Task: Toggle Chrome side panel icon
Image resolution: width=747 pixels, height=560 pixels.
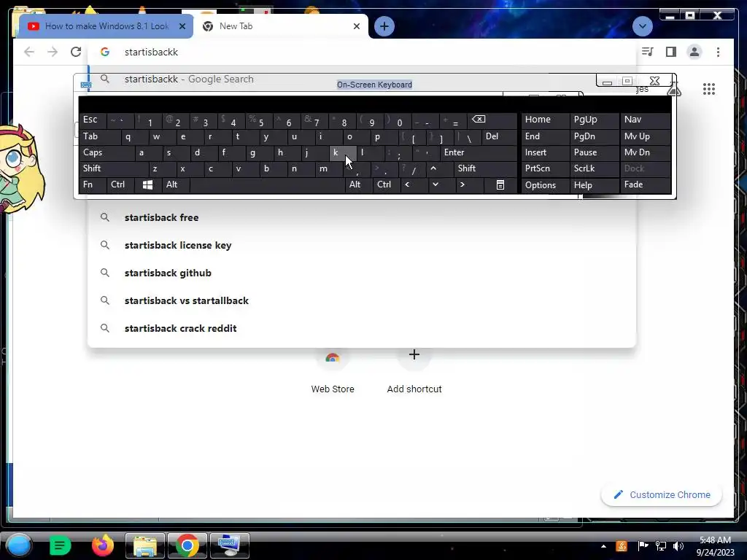Action: pos(671,52)
